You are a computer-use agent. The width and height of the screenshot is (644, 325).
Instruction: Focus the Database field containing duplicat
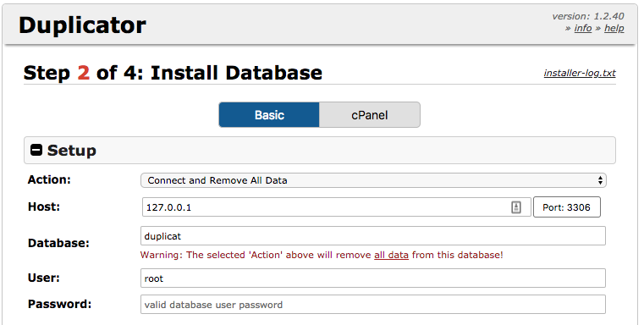point(373,236)
